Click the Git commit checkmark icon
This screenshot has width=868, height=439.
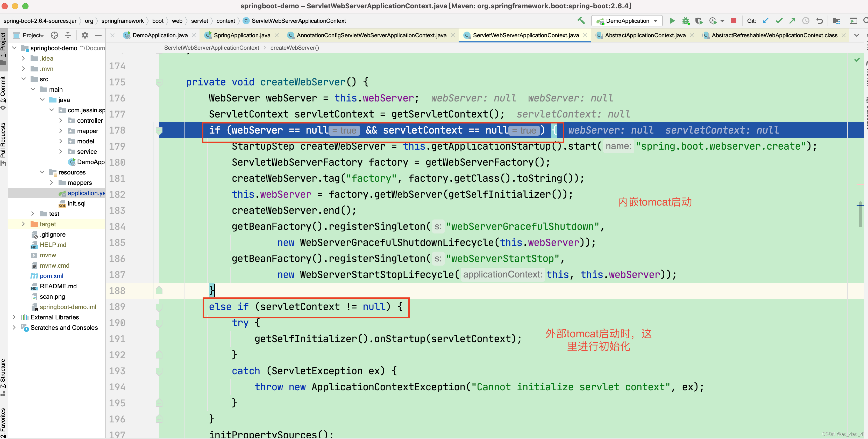(779, 21)
